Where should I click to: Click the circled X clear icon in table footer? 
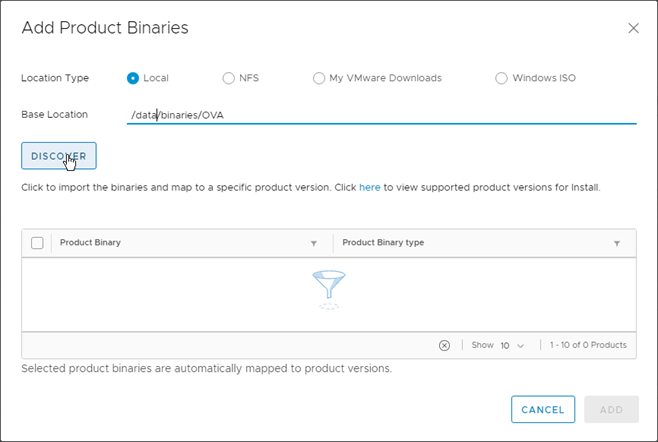point(444,345)
